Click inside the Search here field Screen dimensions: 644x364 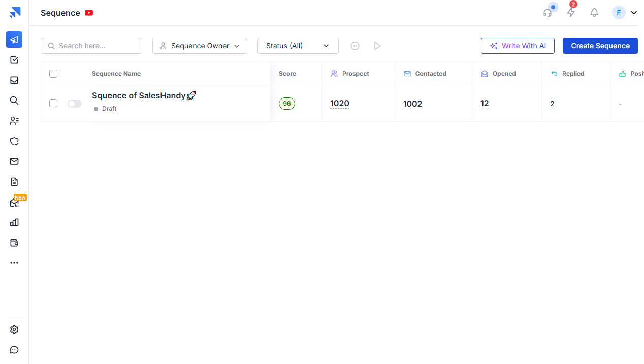(x=91, y=46)
